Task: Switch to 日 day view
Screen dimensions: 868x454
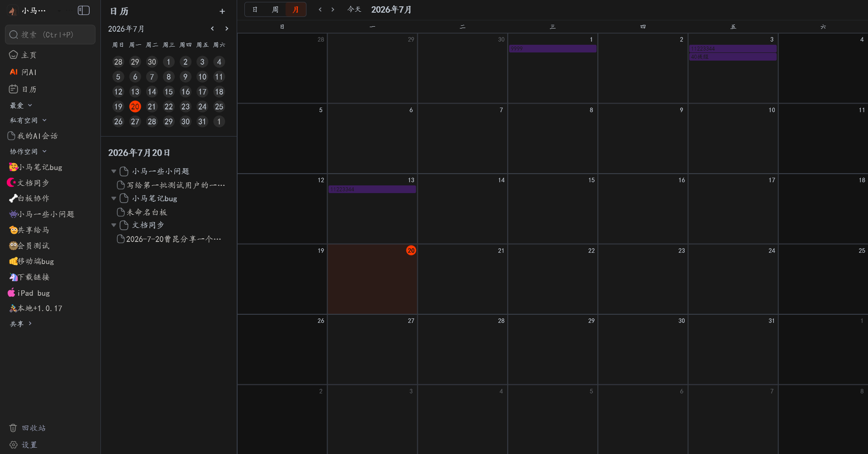Action: 255,9
